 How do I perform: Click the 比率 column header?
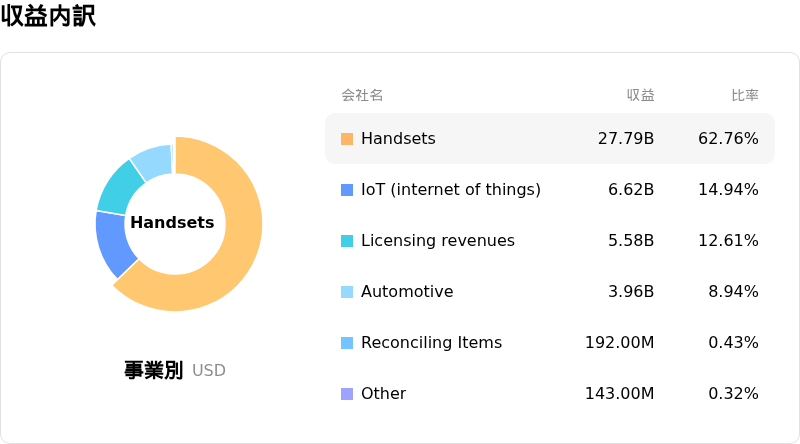pyautogui.click(x=744, y=96)
